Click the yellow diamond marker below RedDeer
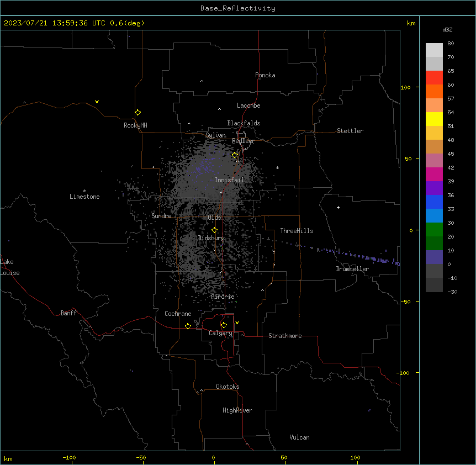 point(235,155)
